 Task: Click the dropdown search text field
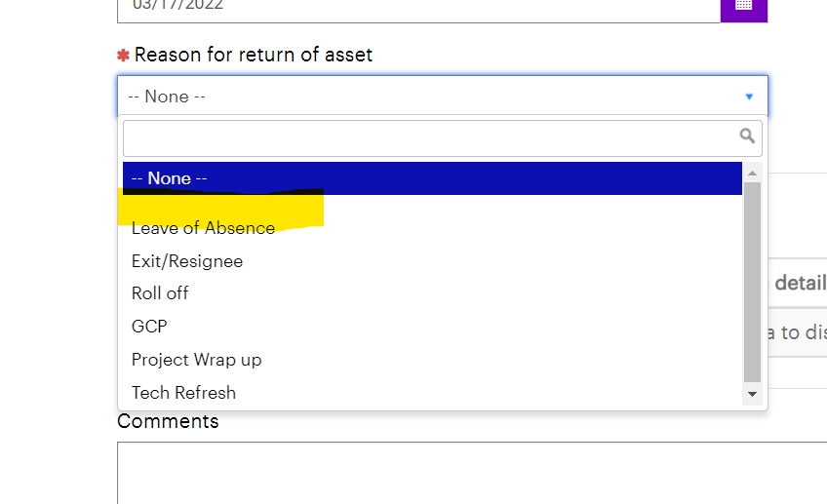click(x=443, y=138)
